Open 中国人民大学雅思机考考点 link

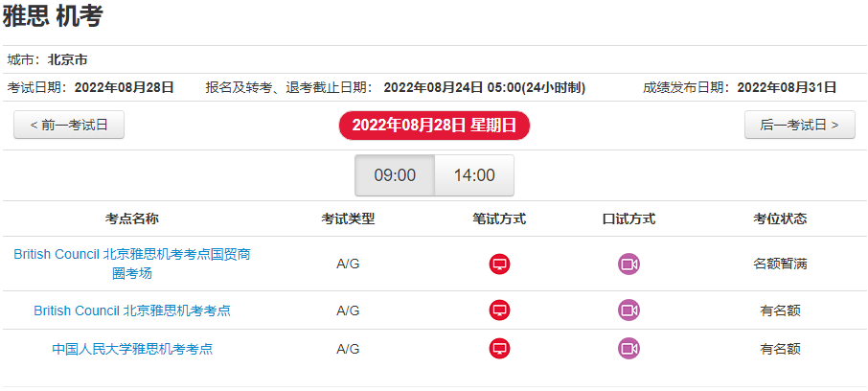132,349
